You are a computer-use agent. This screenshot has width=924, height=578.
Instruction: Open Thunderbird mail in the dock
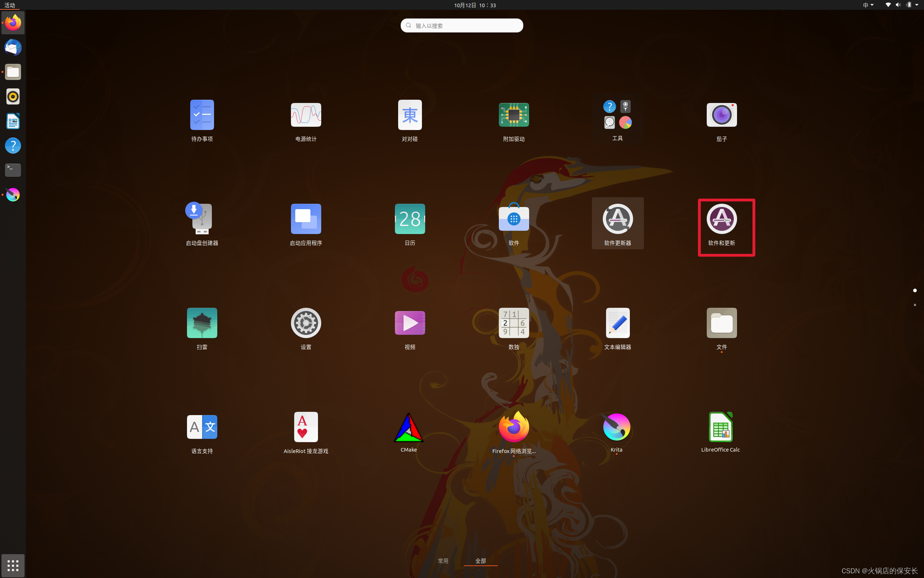tap(13, 47)
